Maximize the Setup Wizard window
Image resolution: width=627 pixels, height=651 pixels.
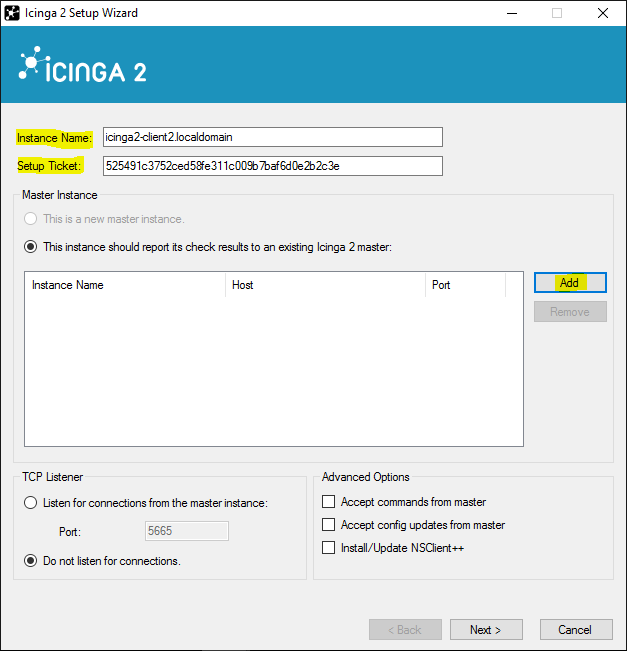coord(557,13)
